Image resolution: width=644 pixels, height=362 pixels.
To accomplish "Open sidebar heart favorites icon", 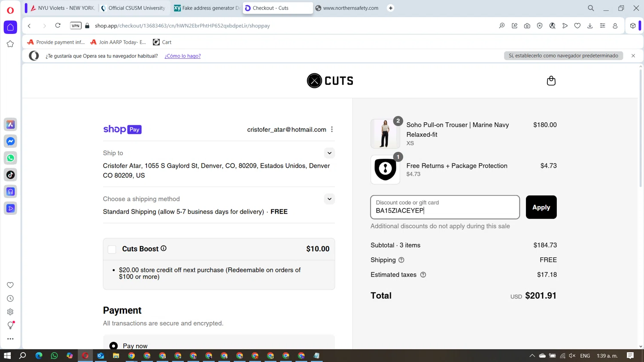I will click(x=10, y=285).
